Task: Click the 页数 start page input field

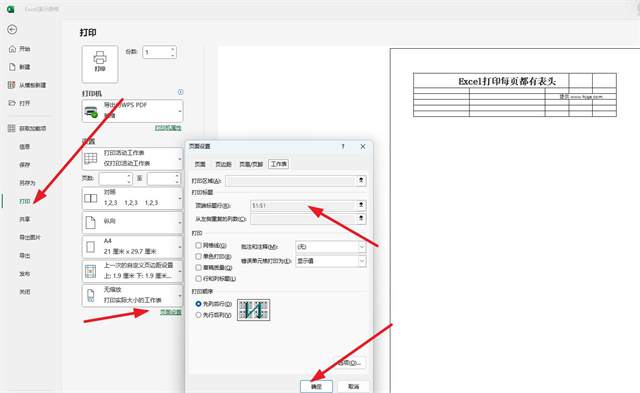Action: 113,178
